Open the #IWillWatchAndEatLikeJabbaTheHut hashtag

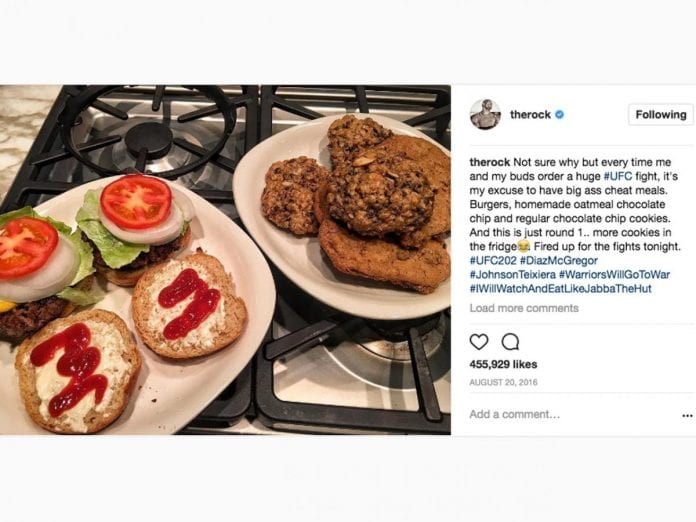[561, 289]
